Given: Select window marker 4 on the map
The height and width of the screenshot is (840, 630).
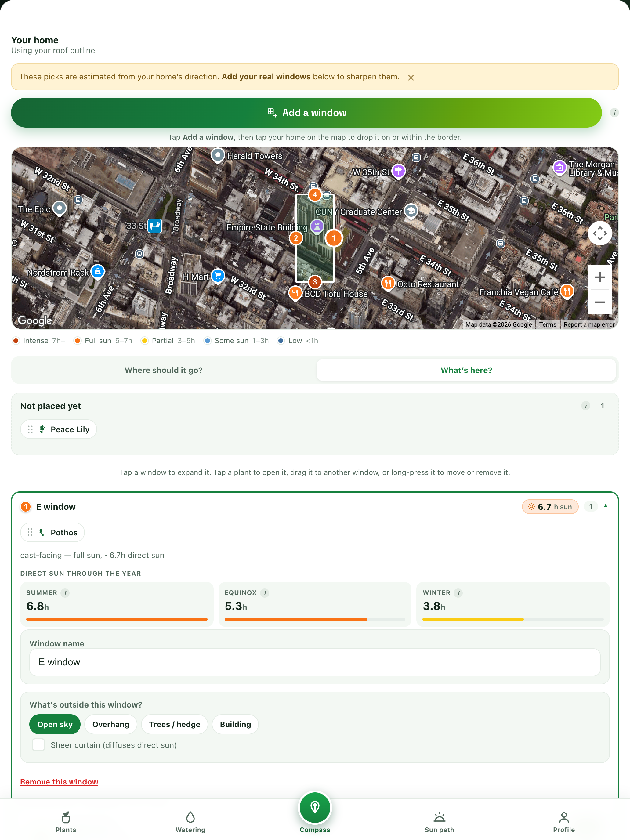Looking at the screenshot, I should pos(314,194).
